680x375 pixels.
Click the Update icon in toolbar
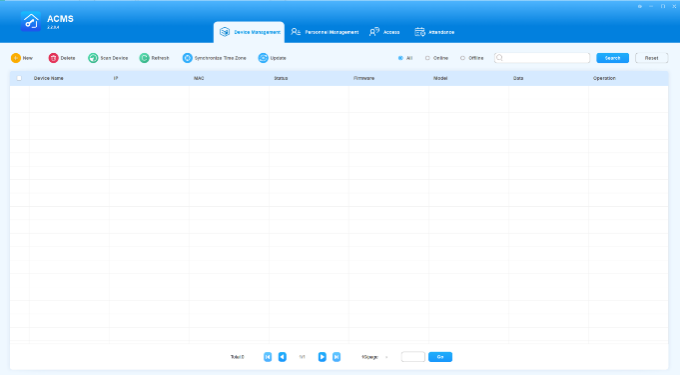tap(263, 58)
